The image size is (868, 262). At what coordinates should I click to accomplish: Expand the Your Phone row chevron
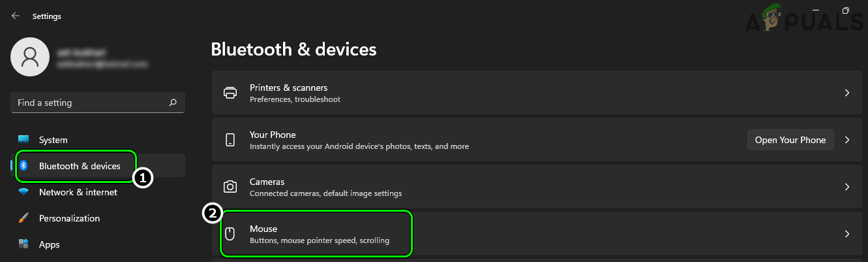pyautogui.click(x=846, y=140)
